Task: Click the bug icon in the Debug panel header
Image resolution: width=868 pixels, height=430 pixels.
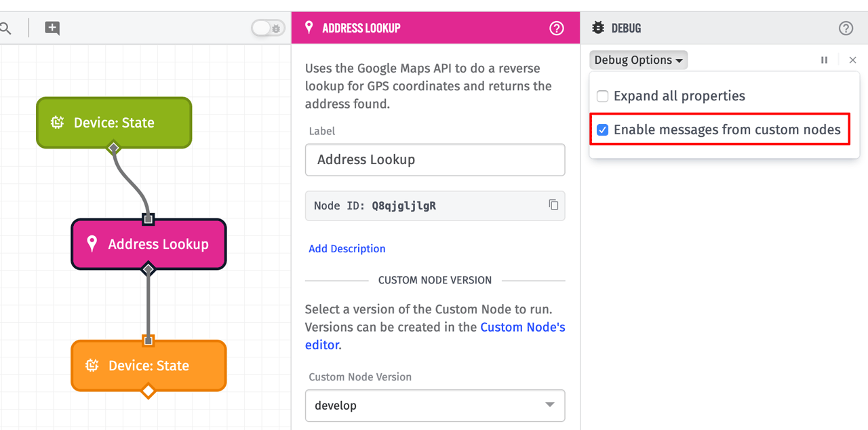Action: tap(597, 28)
